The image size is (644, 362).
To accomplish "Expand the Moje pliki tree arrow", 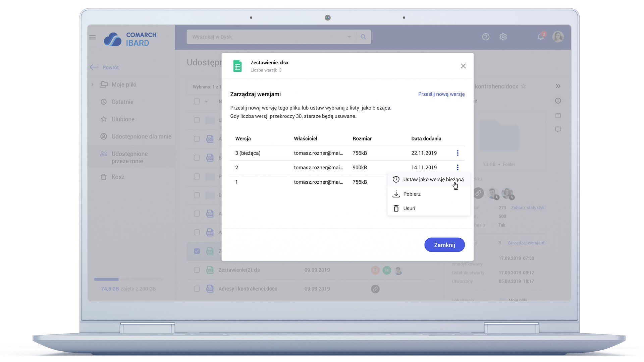I will [x=93, y=84].
